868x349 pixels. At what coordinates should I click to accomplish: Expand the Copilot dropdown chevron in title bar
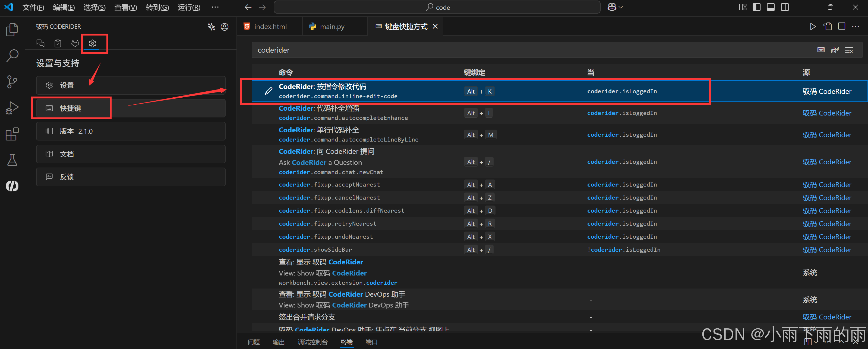pos(621,7)
